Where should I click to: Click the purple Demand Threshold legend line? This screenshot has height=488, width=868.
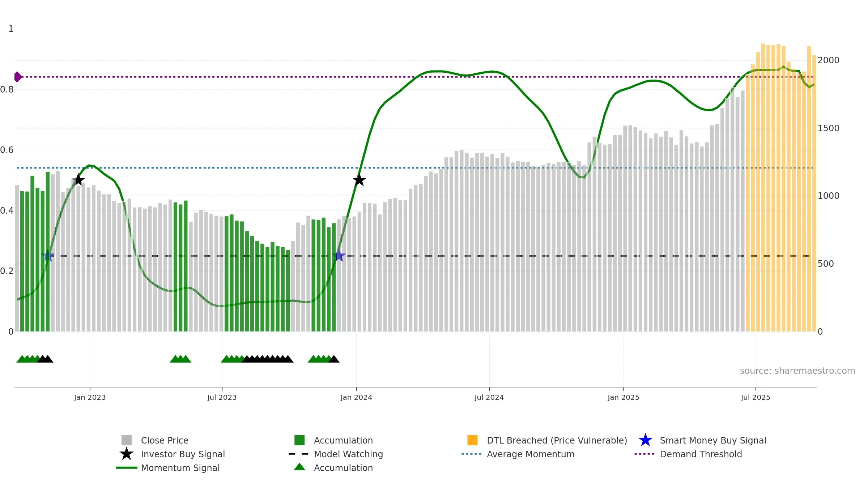(644, 454)
